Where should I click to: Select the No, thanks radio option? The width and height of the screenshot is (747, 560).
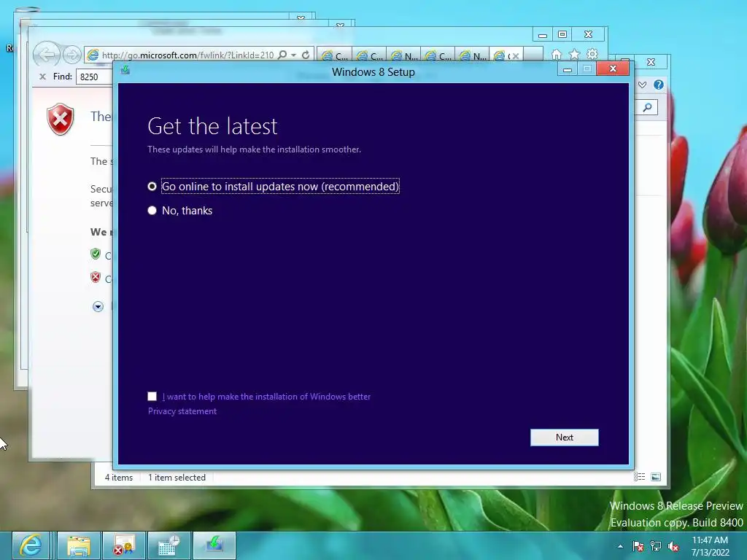[x=152, y=211]
